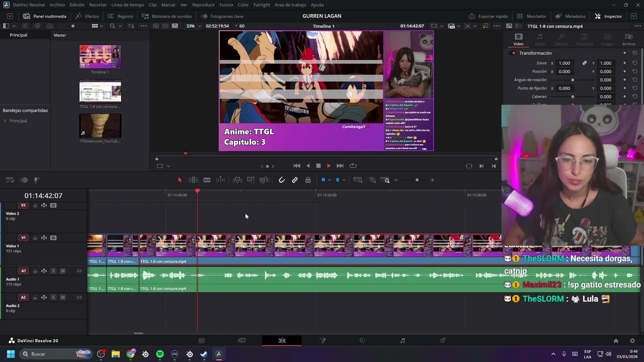Open the Fairlight menu
This screenshot has height=362, width=644.
(262, 5)
